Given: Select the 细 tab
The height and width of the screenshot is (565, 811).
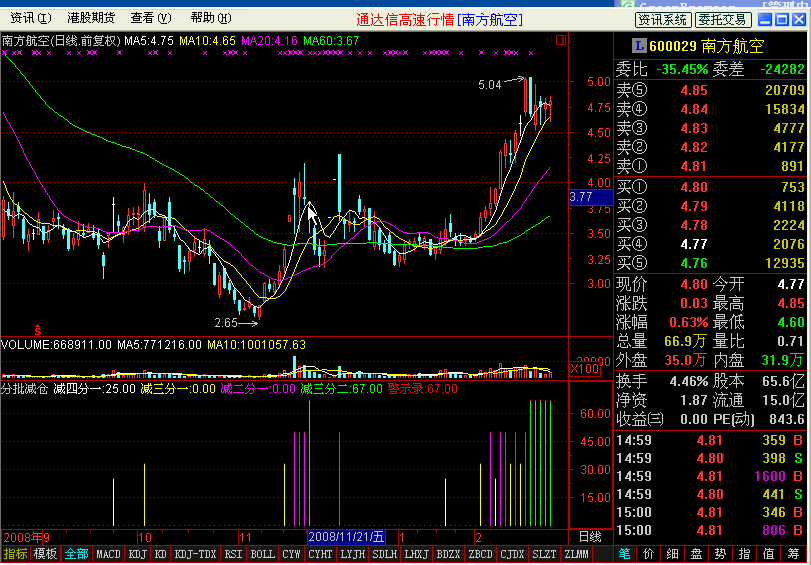Looking at the screenshot, I should coord(673,554).
